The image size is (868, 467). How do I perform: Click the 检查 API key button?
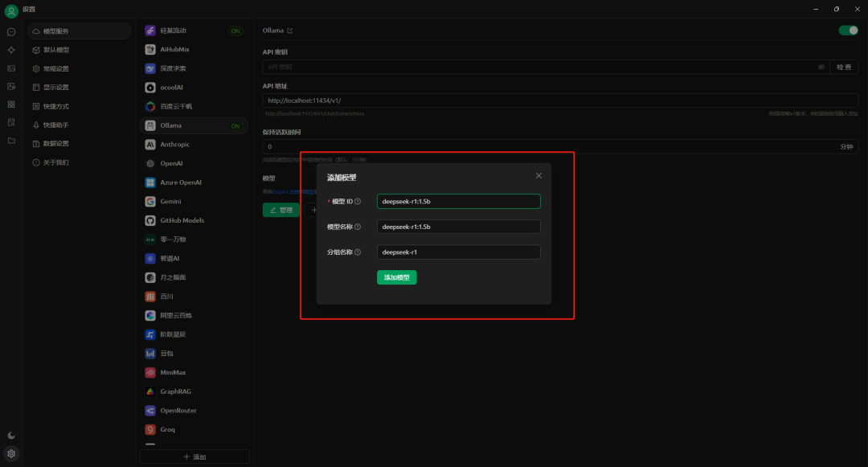tap(844, 67)
